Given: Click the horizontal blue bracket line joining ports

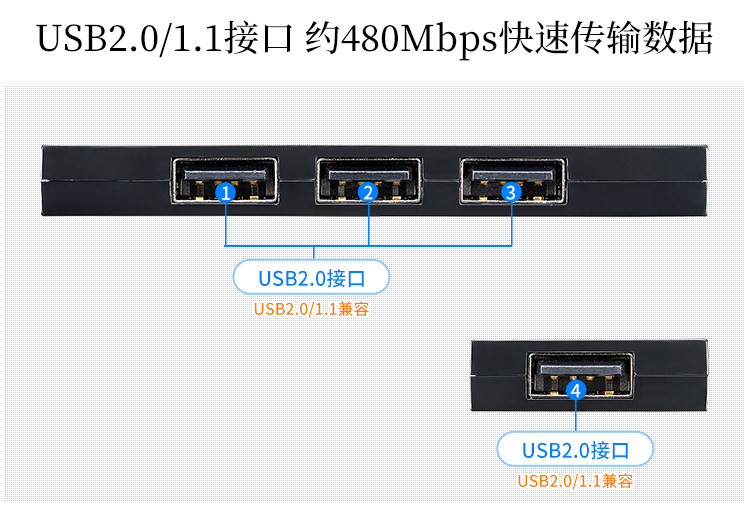Looking at the screenshot, I should coord(368,245).
